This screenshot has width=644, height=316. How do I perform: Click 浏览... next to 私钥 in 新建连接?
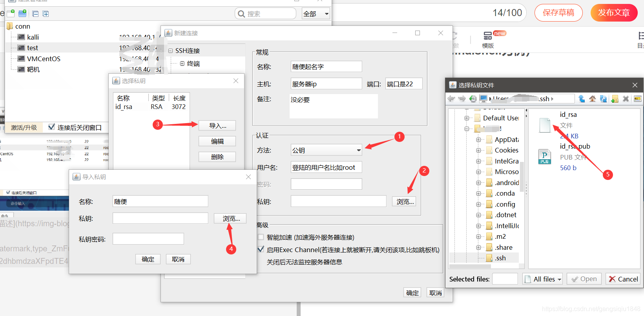pyautogui.click(x=404, y=202)
